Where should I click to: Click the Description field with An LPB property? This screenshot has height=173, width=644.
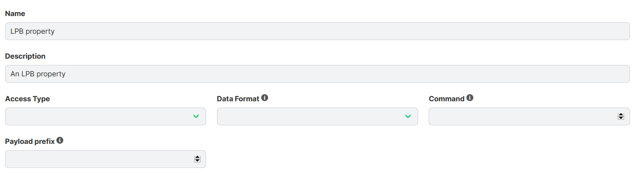click(317, 74)
